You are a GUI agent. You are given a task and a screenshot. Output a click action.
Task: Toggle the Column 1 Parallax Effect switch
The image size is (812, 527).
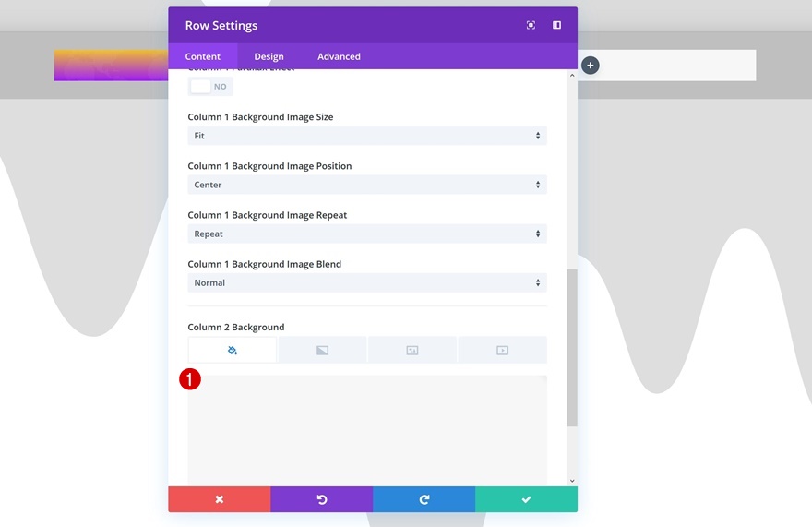click(x=210, y=87)
